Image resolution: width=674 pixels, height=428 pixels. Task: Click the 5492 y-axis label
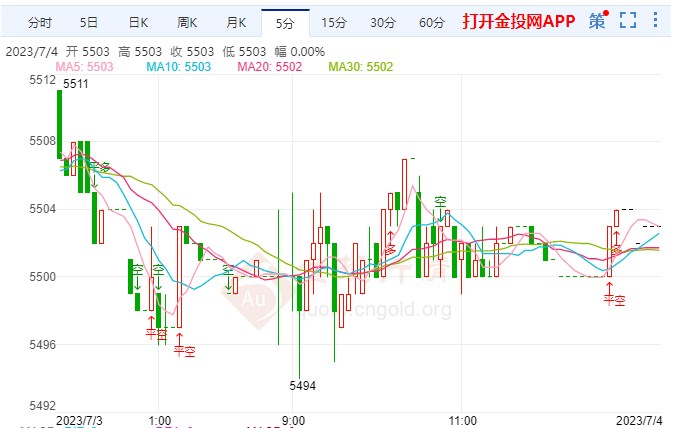42,405
